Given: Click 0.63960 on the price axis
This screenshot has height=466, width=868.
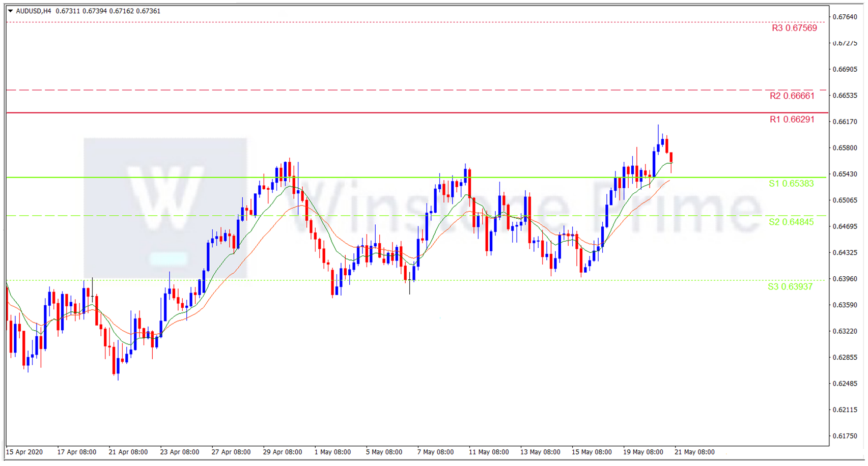Looking at the screenshot, I should pos(845,279).
